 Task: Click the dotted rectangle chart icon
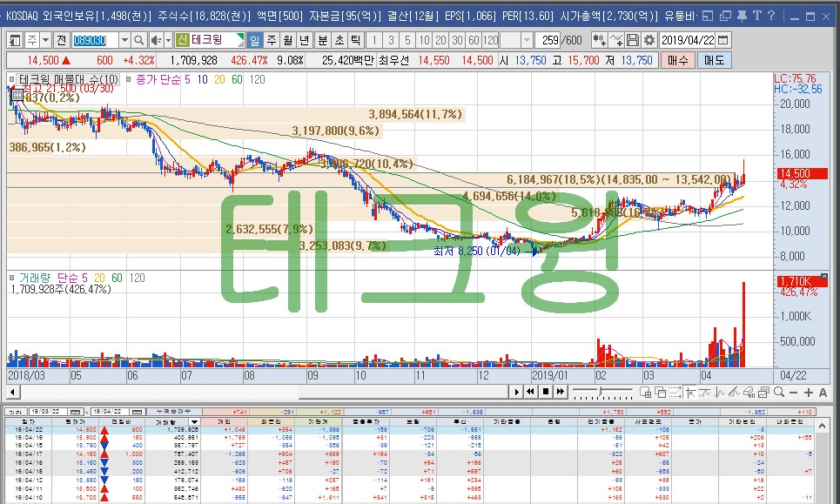pyautogui.click(x=675, y=392)
